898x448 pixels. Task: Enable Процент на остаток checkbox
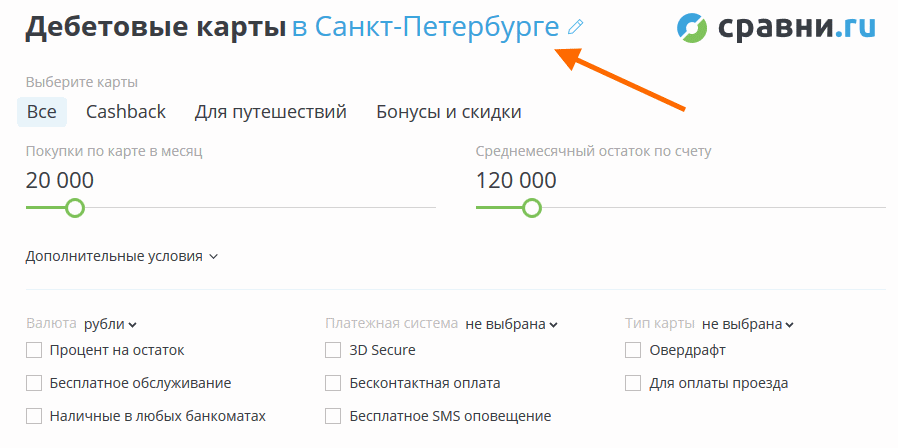tap(34, 350)
